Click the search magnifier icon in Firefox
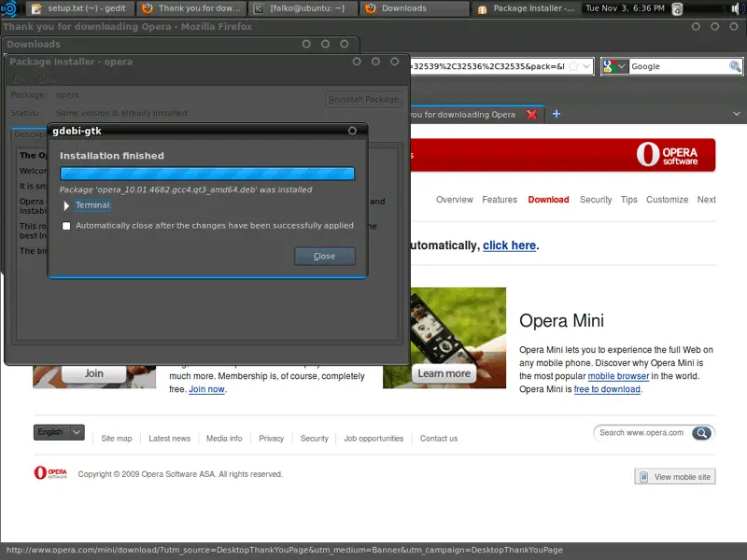 coord(735,66)
